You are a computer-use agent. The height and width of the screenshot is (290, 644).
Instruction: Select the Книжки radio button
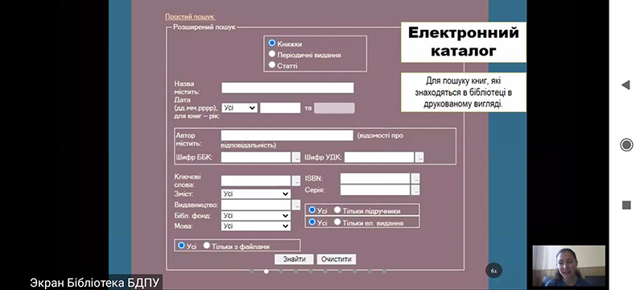click(271, 43)
